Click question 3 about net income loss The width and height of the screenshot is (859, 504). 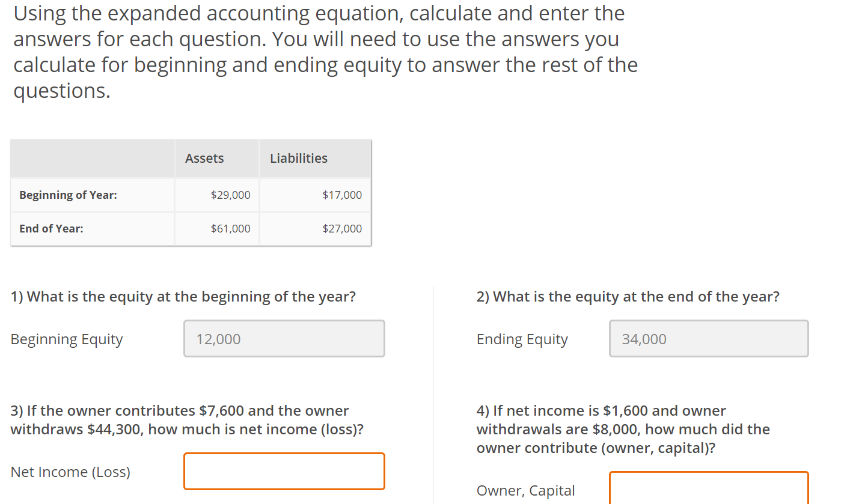[179, 419]
